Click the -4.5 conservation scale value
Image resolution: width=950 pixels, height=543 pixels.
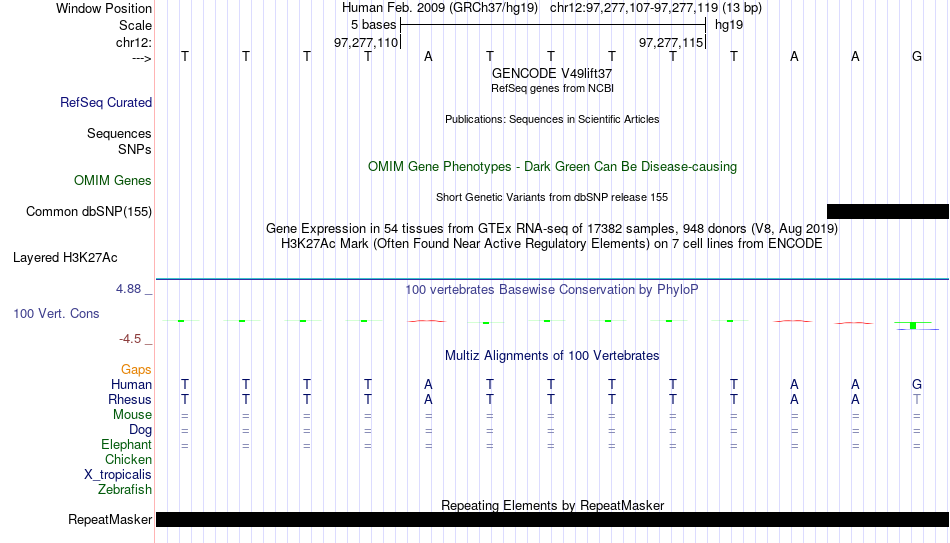(x=130, y=339)
